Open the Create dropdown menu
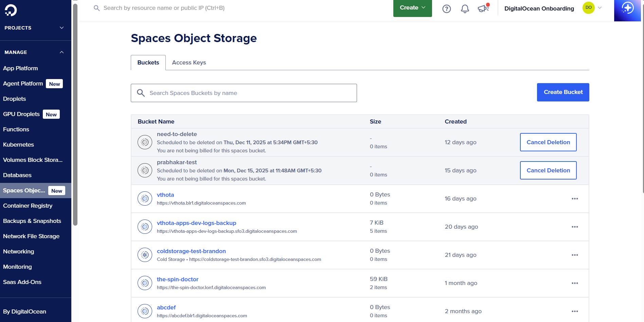644x322 pixels. pos(412,7)
